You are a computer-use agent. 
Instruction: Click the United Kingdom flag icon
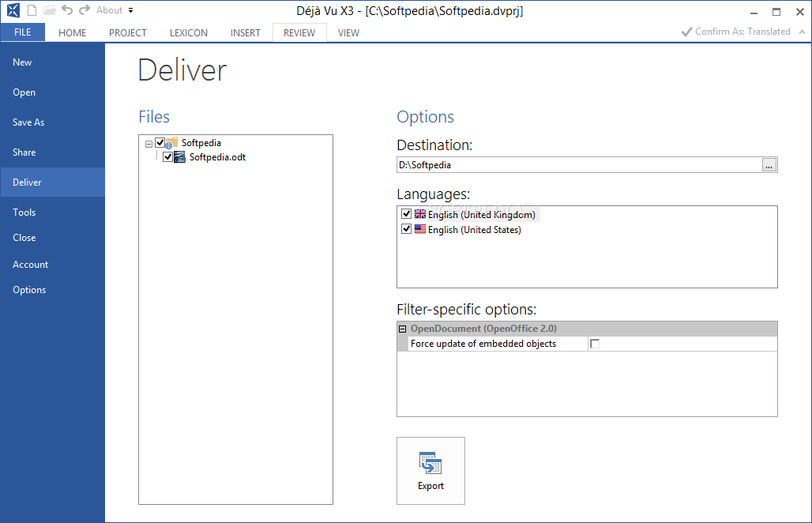(420, 214)
